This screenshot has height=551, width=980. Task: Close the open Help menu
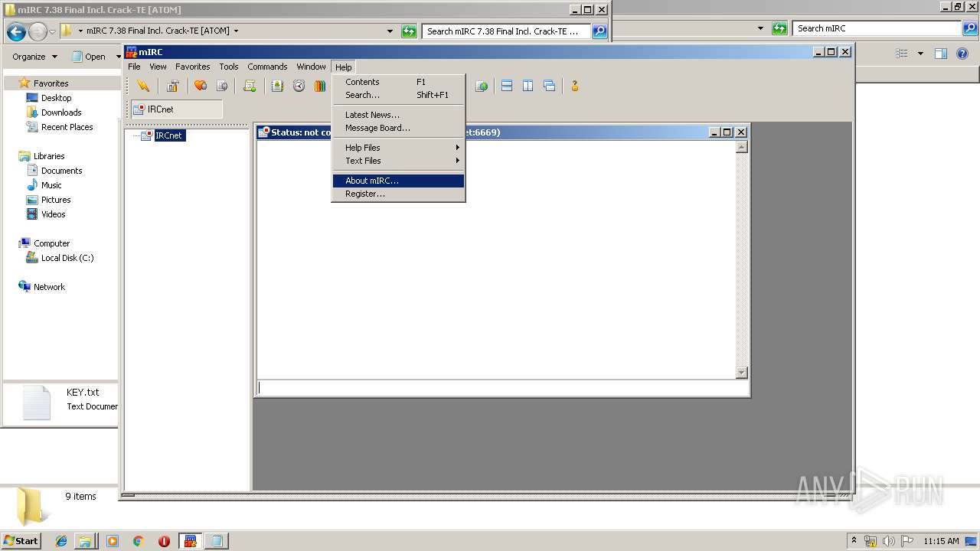[x=343, y=67]
